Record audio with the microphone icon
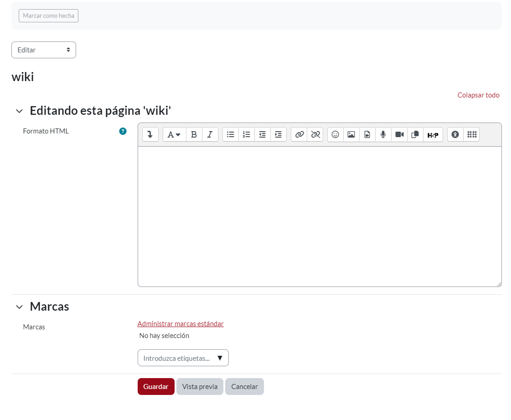This screenshot has width=511, height=420. point(383,134)
